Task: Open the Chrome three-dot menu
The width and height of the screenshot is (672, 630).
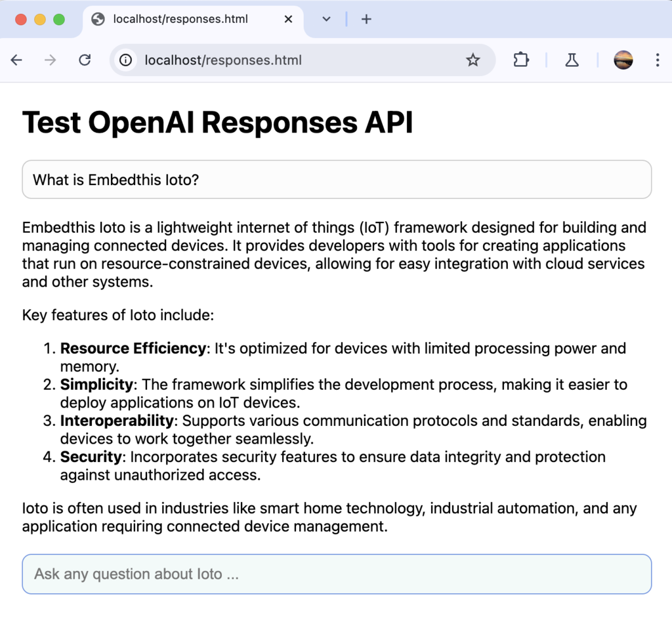Action: 657,60
